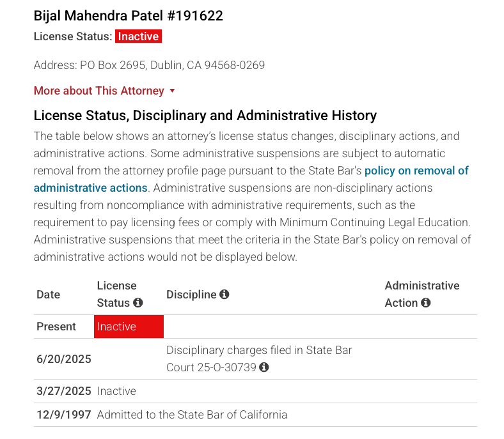Click info icon beside case 25-O-30739
The image size is (504, 439).
coord(264,367)
